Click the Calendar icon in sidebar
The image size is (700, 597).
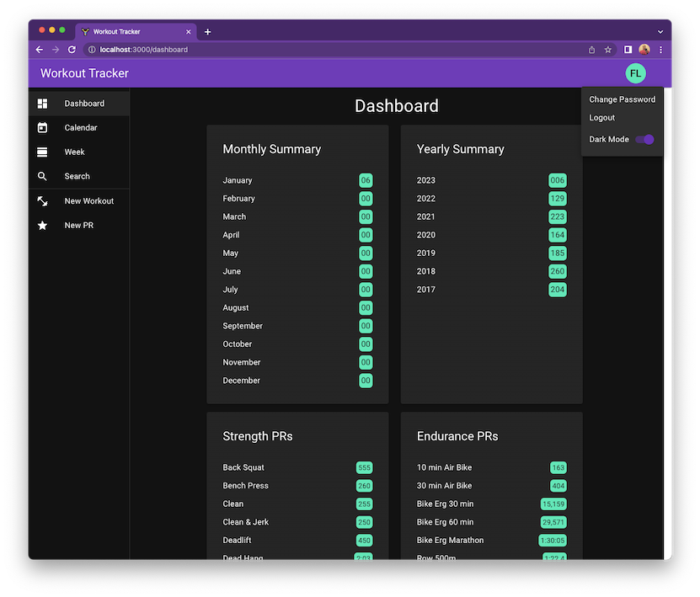(x=42, y=128)
